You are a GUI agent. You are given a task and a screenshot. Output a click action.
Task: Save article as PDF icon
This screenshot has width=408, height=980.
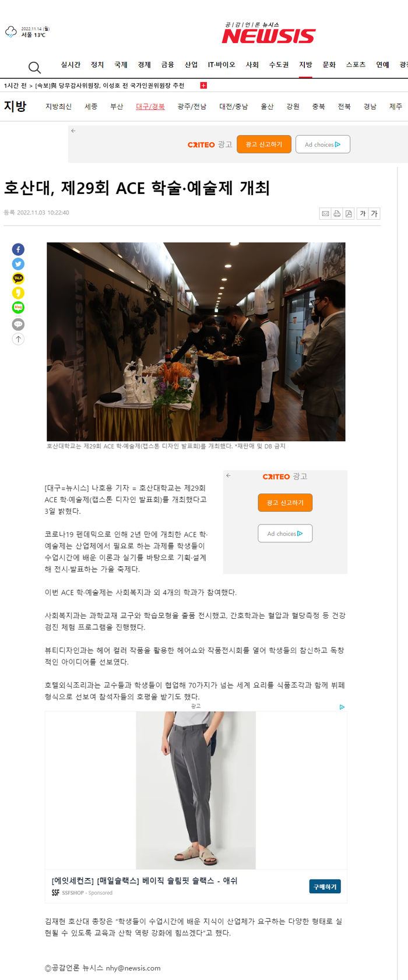pos(349,214)
